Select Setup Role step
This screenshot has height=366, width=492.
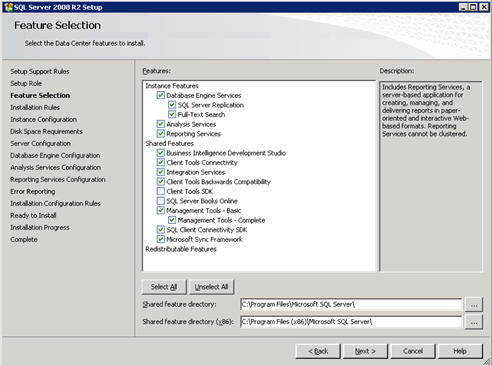click(x=26, y=83)
